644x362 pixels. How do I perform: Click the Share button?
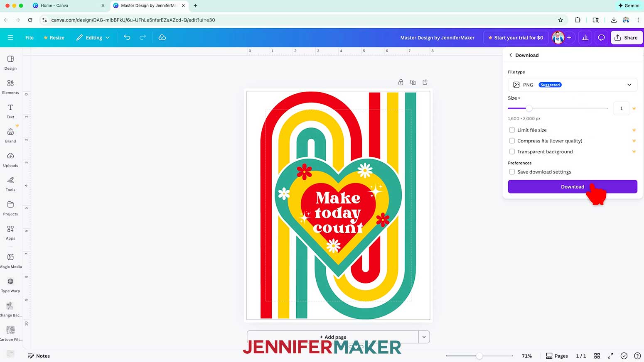pyautogui.click(x=627, y=37)
